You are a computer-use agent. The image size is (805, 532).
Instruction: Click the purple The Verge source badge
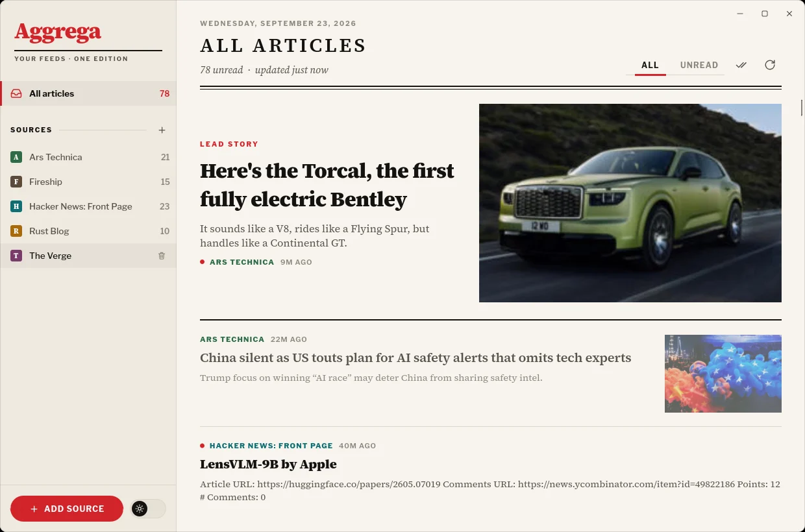coord(16,256)
